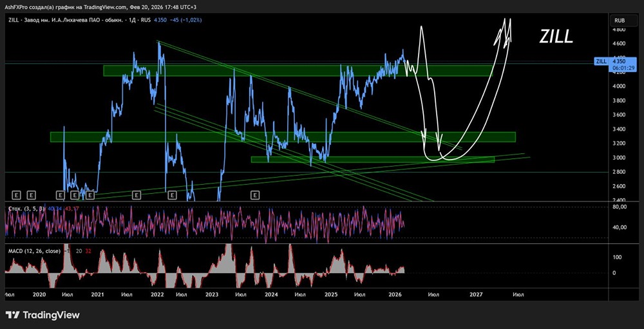Click the 4600 price axis label
This screenshot has width=644, height=329.
point(619,44)
